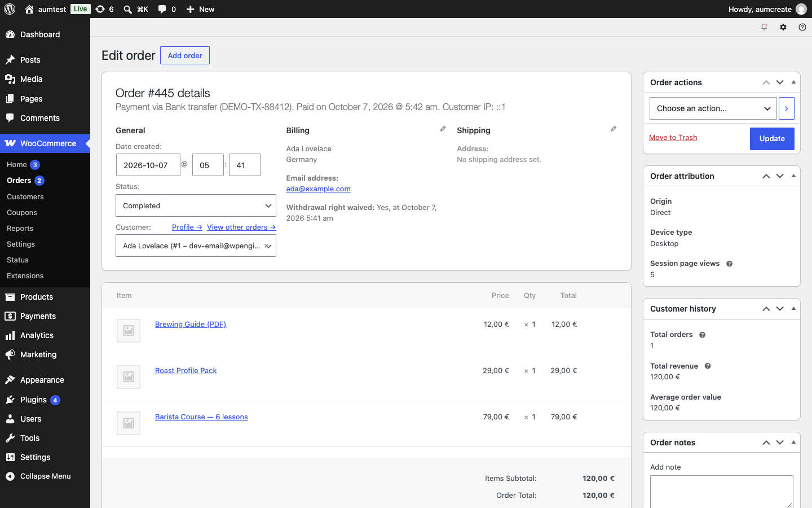The image size is (812, 508).
Task: Click the notifications bell icon
Action: pyautogui.click(x=764, y=27)
